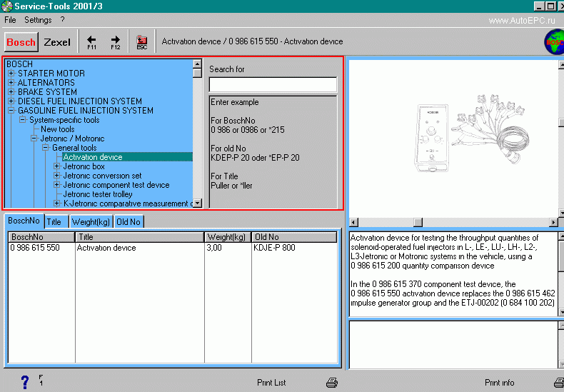Image resolution: width=564 pixels, height=392 pixels.
Task: Click the Search for input field
Action: (x=273, y=84)
